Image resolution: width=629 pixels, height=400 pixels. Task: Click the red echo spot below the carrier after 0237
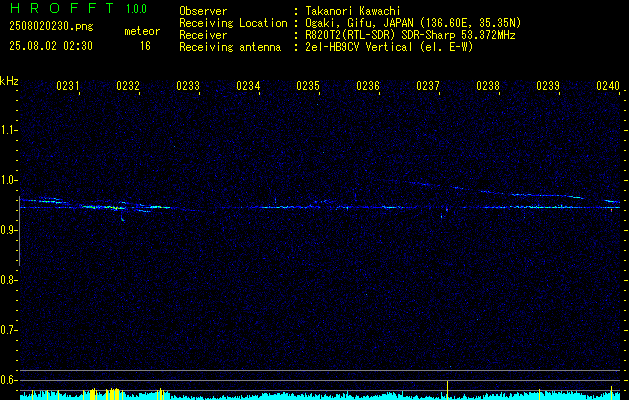446,210
